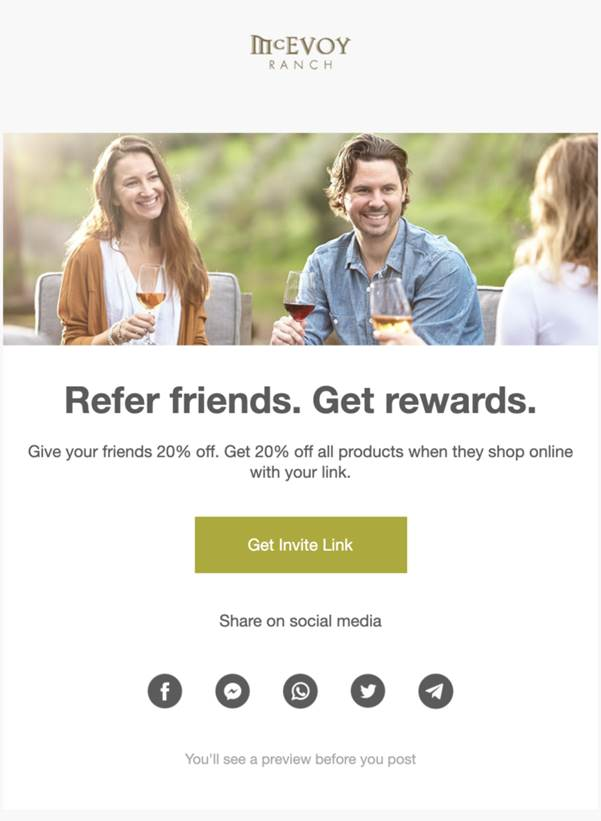Share with the Telegram paper-plane icon
Image resolution: width=601 pixels, height=821 pixels.
coord(436,691)
